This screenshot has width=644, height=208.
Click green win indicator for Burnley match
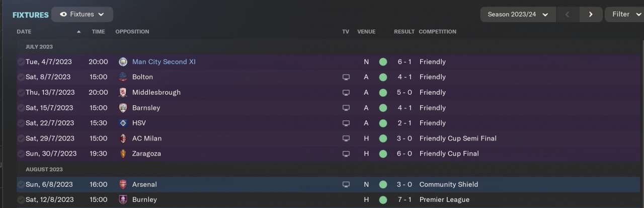click(383, 199)
